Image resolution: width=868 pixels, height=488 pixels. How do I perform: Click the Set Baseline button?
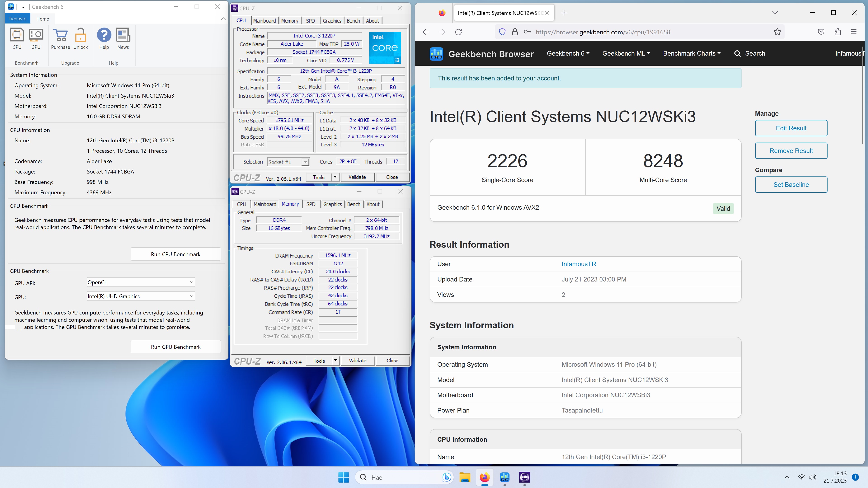pos(791,185)
